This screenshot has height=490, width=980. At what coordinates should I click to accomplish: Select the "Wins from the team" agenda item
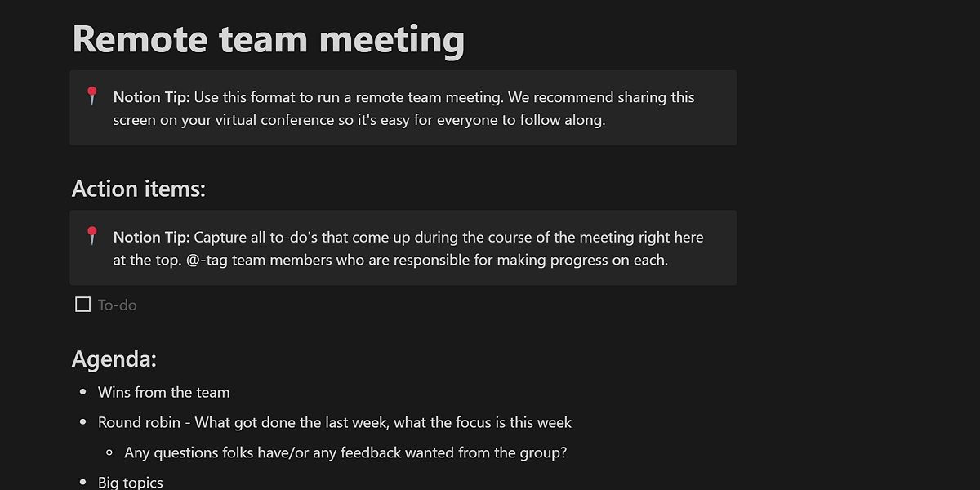tap(164, 393)
